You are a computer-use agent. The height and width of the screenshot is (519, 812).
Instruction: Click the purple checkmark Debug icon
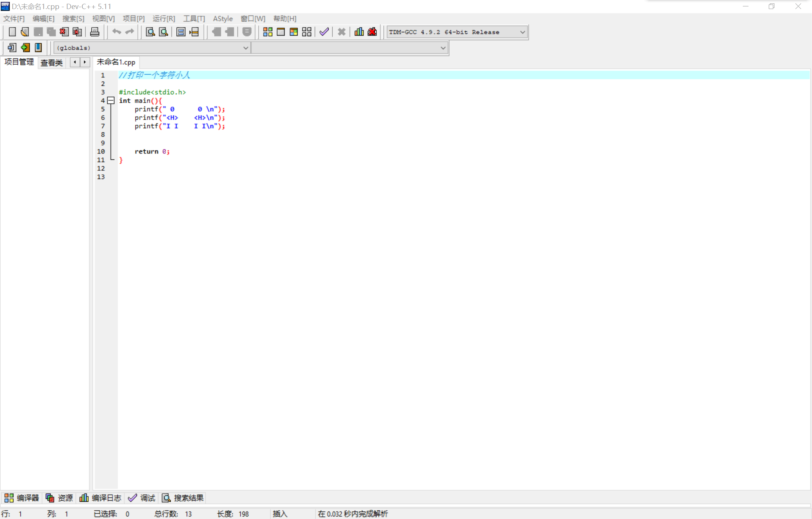pyautogui.click(x=324, y=32)
